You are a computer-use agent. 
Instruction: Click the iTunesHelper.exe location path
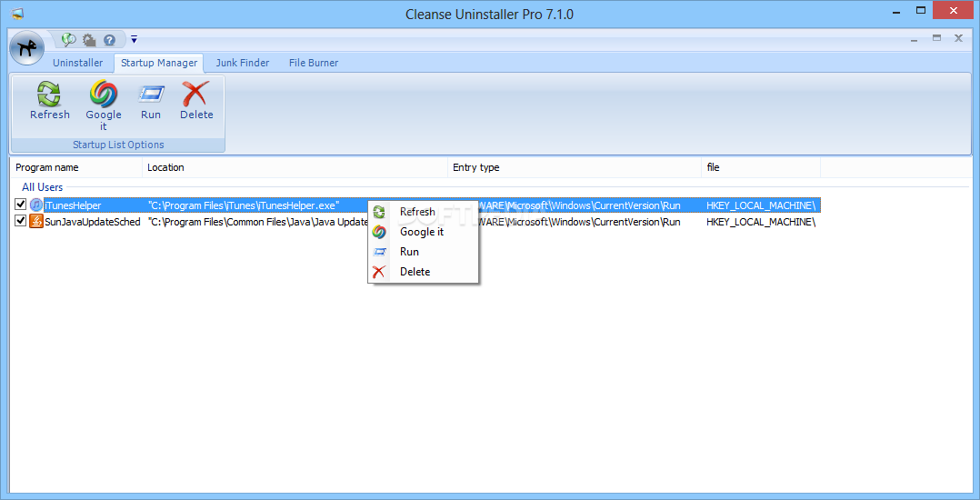click(244, 205)
